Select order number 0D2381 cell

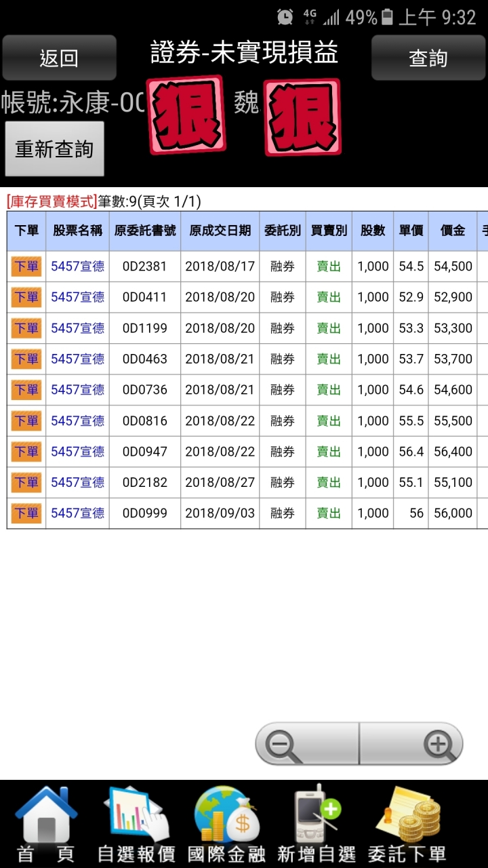pos(145,267)
